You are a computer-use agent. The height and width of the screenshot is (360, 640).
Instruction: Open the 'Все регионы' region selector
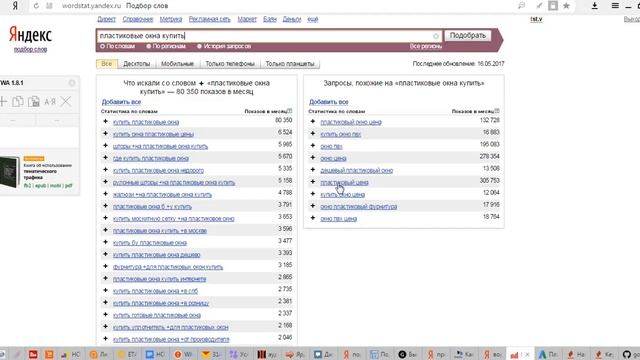(x=426, y=47)
